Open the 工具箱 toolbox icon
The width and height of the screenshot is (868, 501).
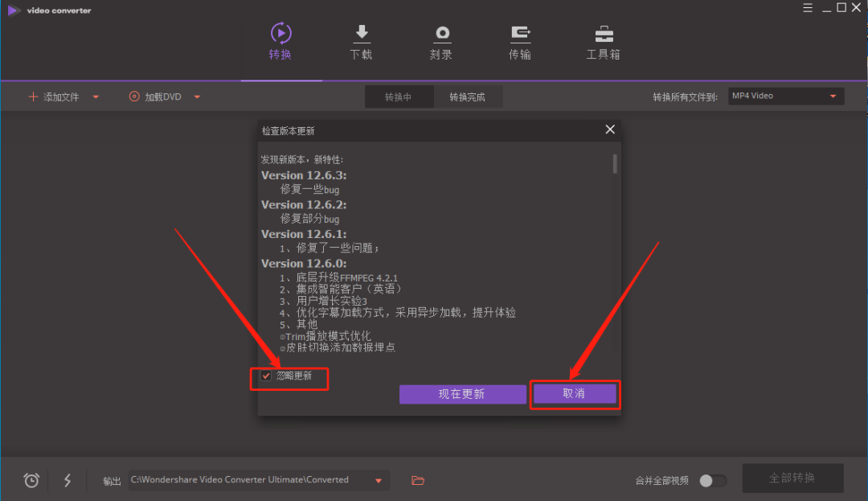[x=604, y=34]
